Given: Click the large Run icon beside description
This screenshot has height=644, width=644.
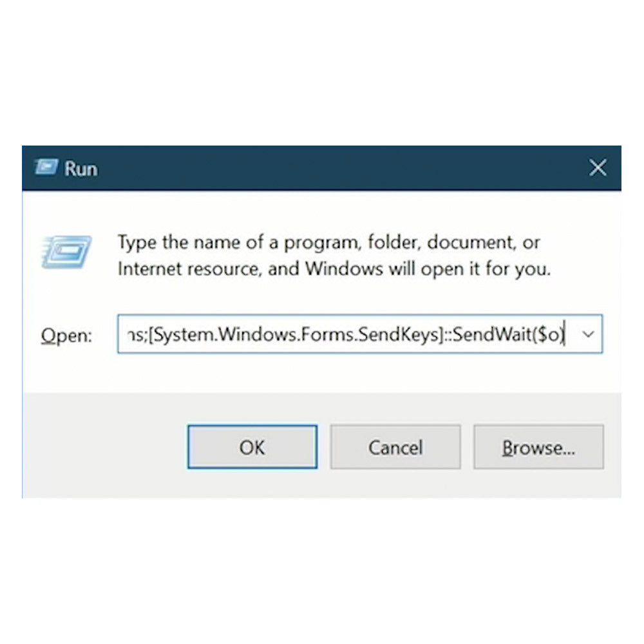Looking at the screenshot, I should [x=66, y=252].
